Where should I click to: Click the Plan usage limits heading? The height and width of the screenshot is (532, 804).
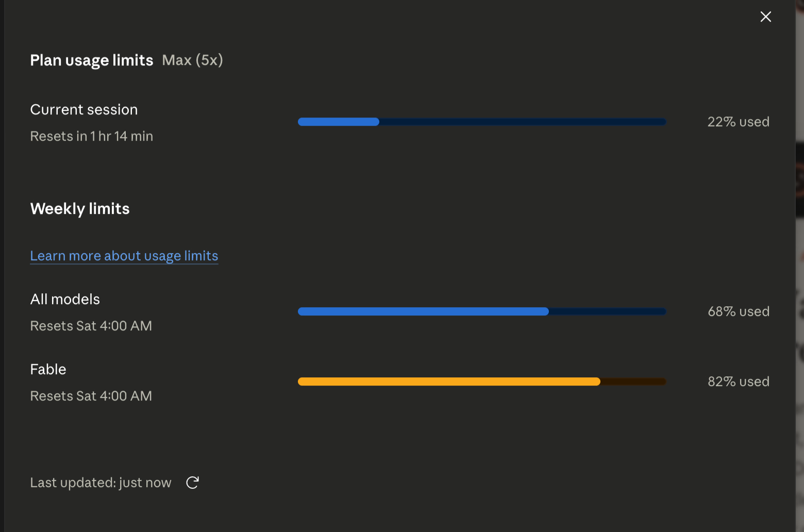[x=92, y=60]
